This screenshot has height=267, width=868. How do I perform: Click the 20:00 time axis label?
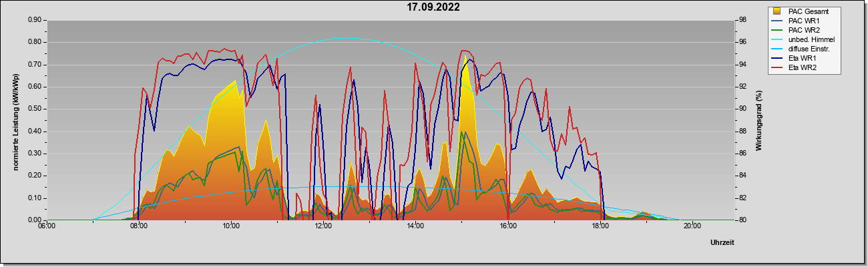click(692, 226)
